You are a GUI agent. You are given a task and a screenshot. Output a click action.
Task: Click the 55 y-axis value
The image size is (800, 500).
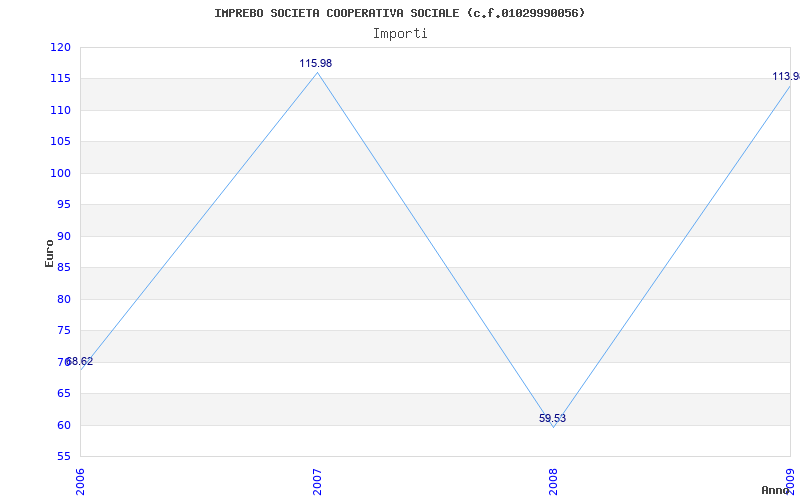pyautogui.click(x=63, y=457)
